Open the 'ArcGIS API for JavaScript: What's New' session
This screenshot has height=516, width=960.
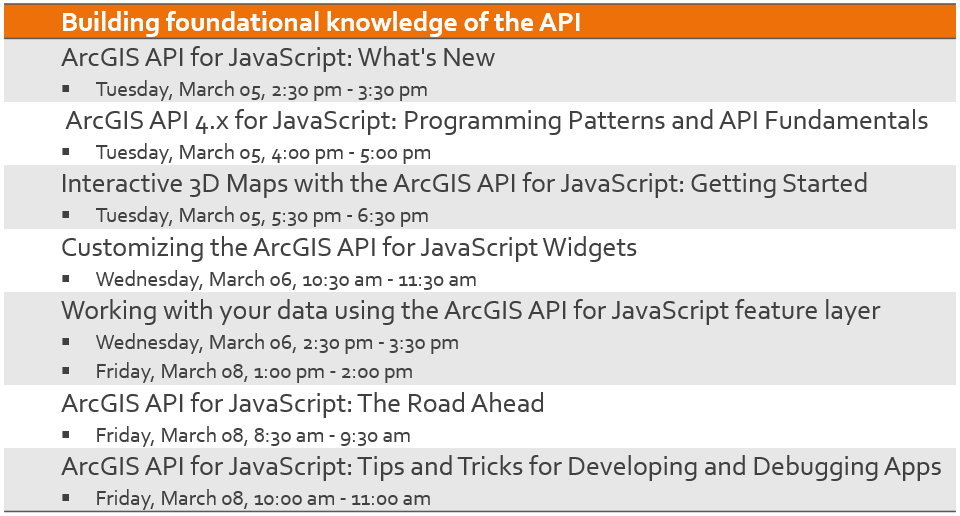pos(278,58)
